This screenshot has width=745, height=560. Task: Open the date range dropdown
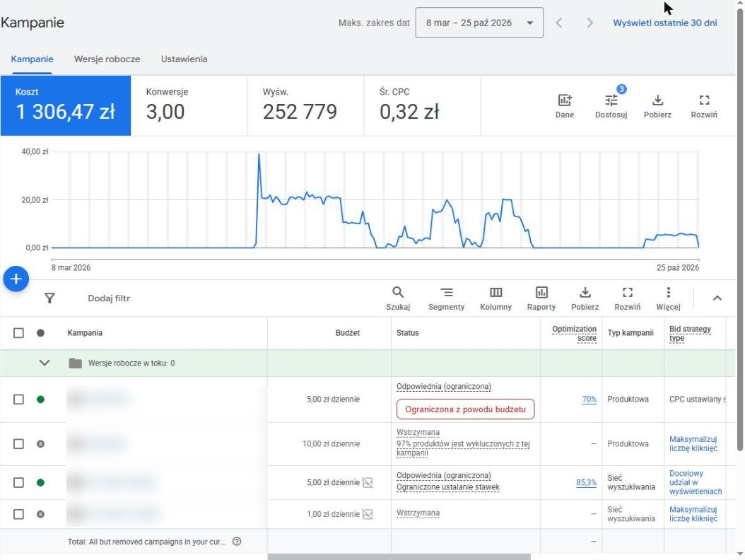point(479,23)
